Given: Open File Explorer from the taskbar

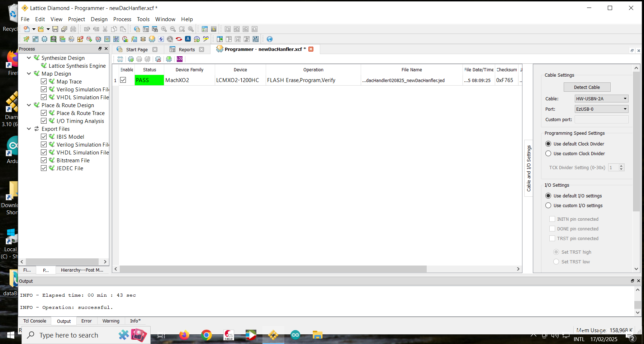Looking at the screenshot, I should coord(318,335).
